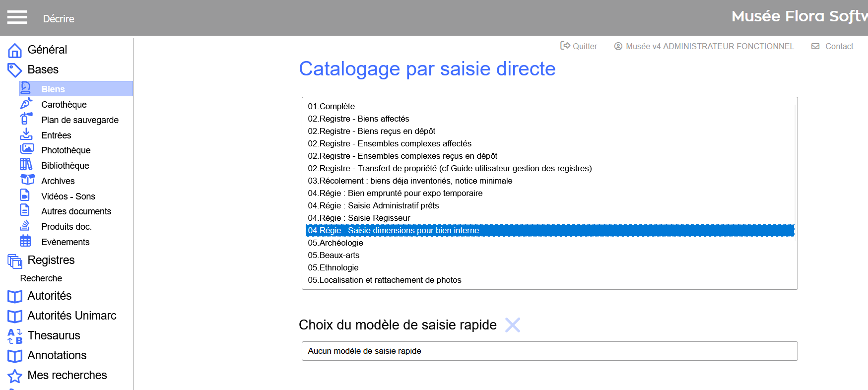Select 02.Registre - Transfert de propriété
868x390 pixels.
pyautogui.click(x=550, y=168)
